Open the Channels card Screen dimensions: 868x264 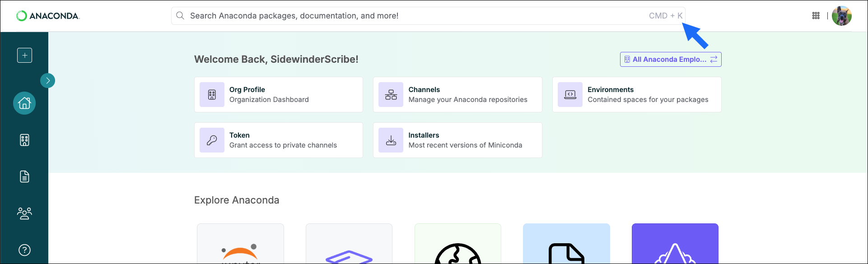point(457,94)
